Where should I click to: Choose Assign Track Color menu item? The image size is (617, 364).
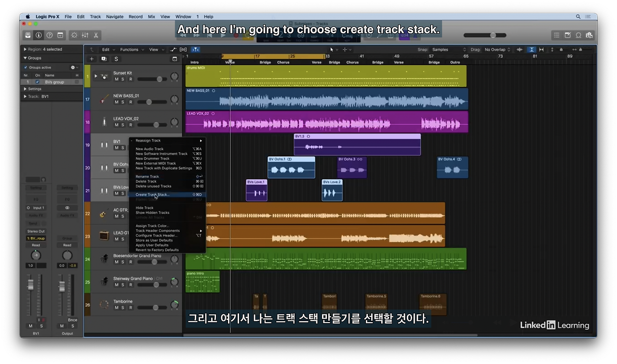167,226
